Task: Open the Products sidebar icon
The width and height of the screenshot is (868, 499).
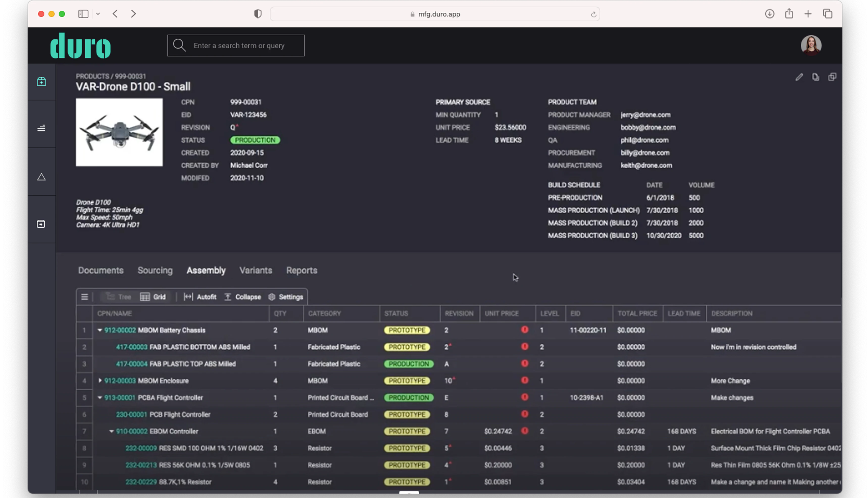Action: 41,82
